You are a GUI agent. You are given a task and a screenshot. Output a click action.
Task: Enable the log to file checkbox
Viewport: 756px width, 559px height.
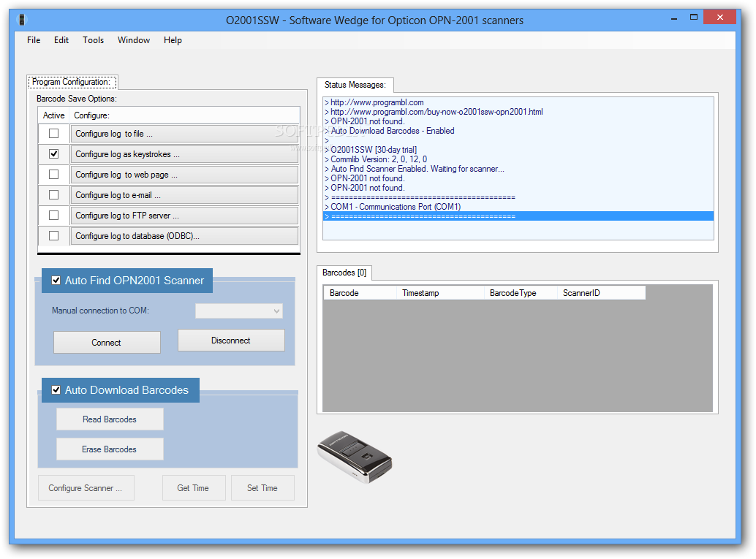[53, 134]
